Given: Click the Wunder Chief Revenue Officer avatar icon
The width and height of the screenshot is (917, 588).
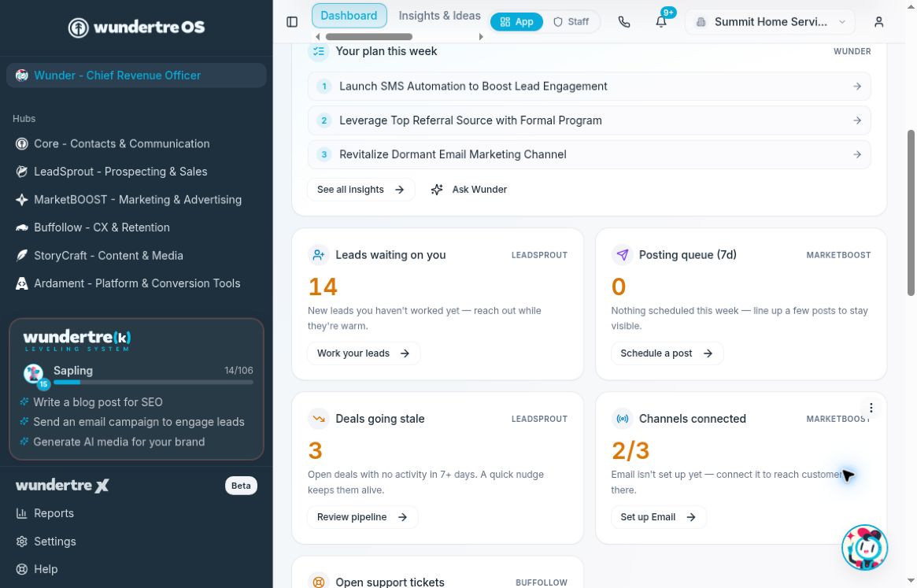Looking at the screenshot, I should (21, 76).
